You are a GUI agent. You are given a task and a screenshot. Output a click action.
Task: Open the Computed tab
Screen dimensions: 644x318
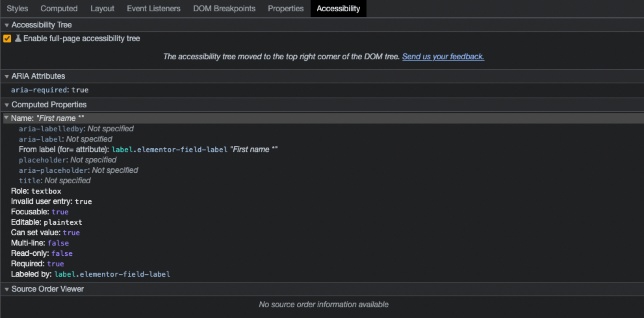click(59, 9)
